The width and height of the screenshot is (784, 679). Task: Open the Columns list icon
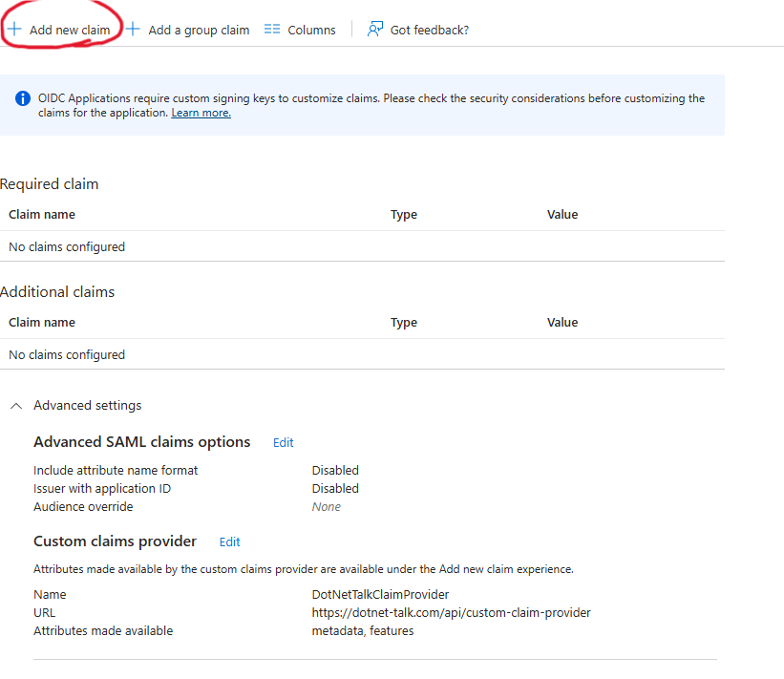coord(272,29)
